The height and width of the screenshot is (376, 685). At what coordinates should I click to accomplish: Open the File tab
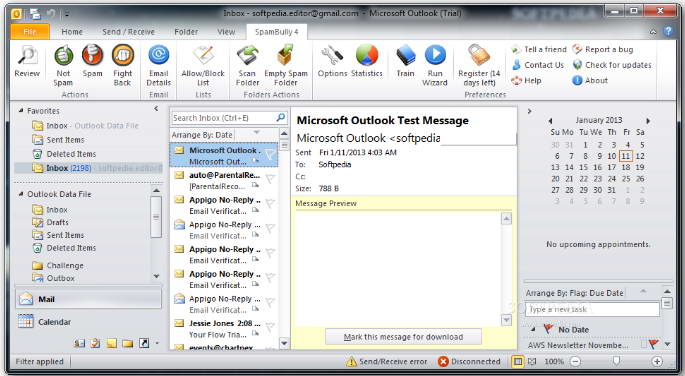(x=30, y=32)
